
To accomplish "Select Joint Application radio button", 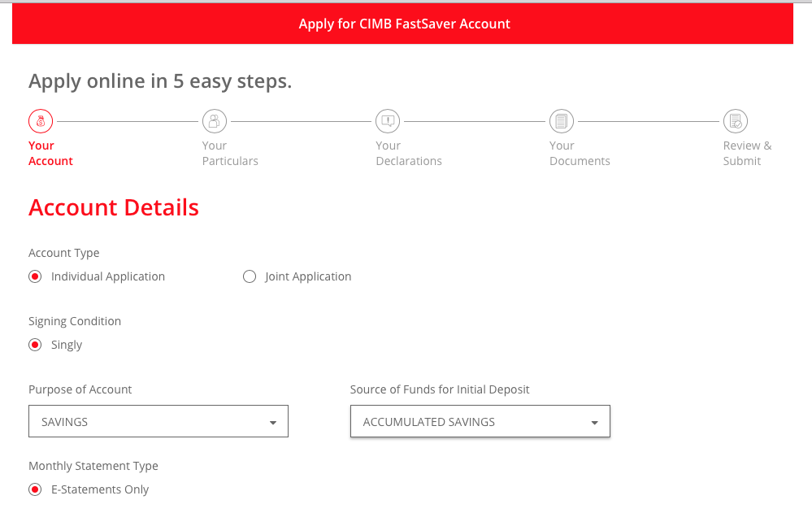I will 250,276.
